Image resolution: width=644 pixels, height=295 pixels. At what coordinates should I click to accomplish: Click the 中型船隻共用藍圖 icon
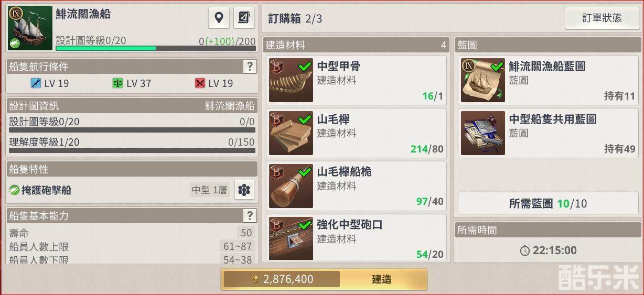pyautogui.click(x=483, y=133)
